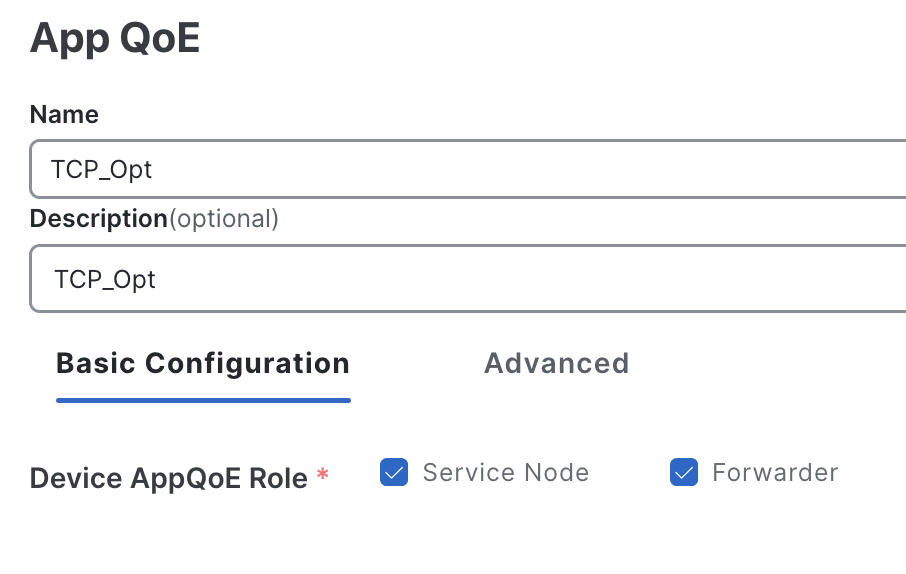The image size is (906, 574).
Task: Uncheck the Service Node checkbox
Action: (394, 472)
